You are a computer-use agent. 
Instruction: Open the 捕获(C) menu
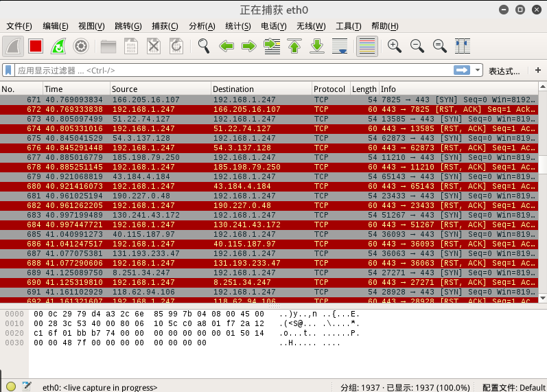pos(165,26)
